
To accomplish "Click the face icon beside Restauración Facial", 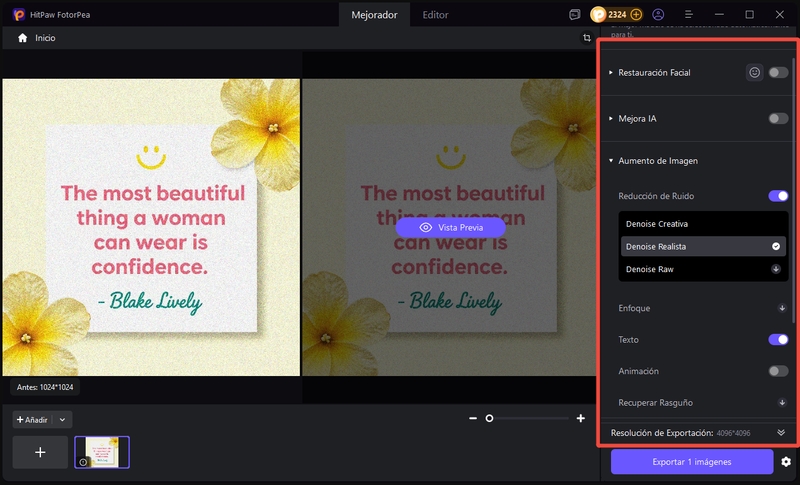I will [x=755, y=73].
